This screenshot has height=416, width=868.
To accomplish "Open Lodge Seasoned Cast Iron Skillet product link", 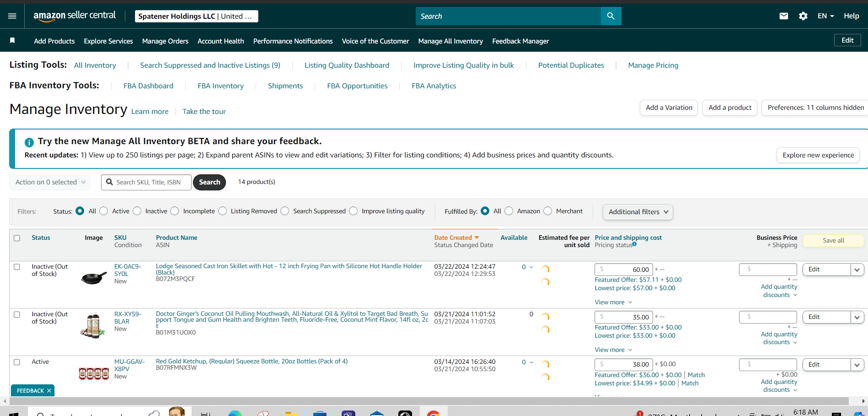I will 289,269.
